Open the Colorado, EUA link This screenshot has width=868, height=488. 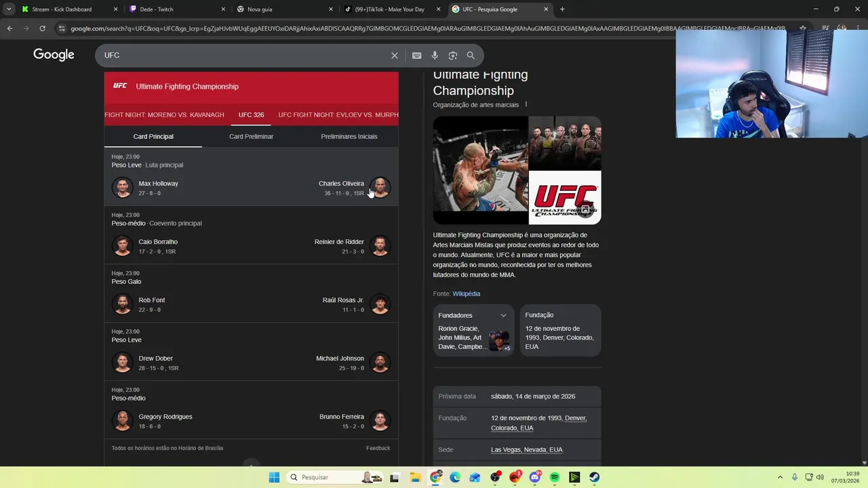tap(512, 428)
